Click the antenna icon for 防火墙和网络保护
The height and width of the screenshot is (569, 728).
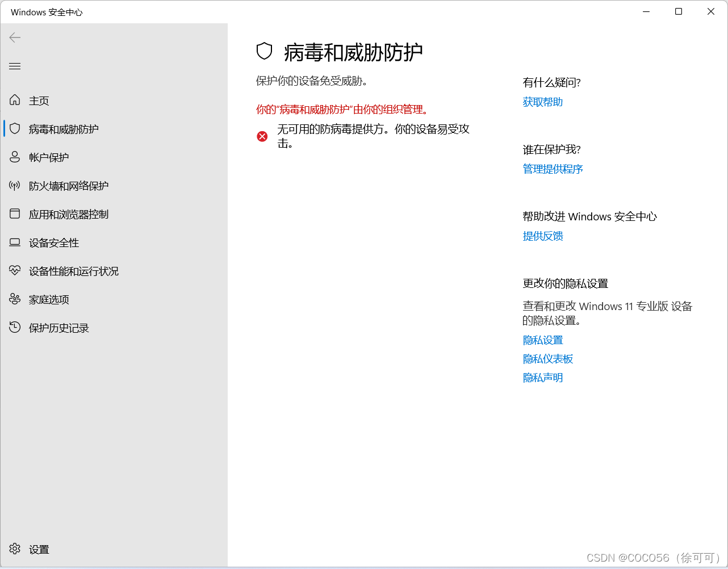click(15, 186)
